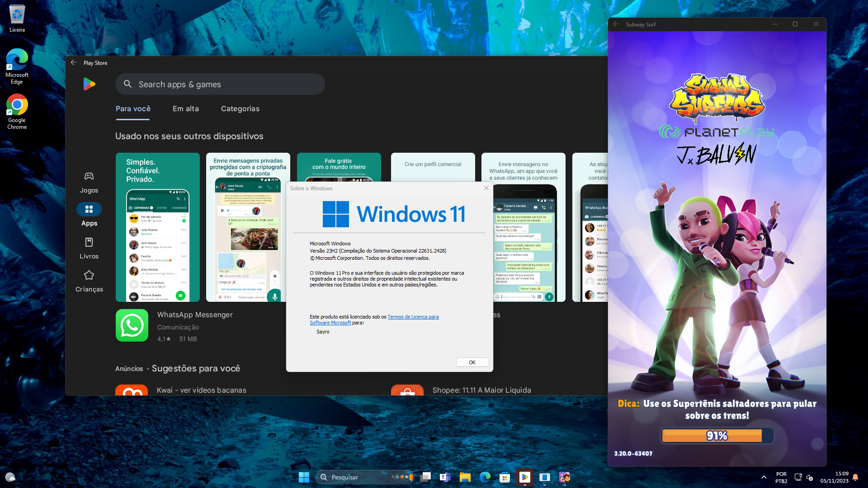Select the Sobre o Windows taskbar icon
This screenshot has width=868, height=488.
coord(545,477)
